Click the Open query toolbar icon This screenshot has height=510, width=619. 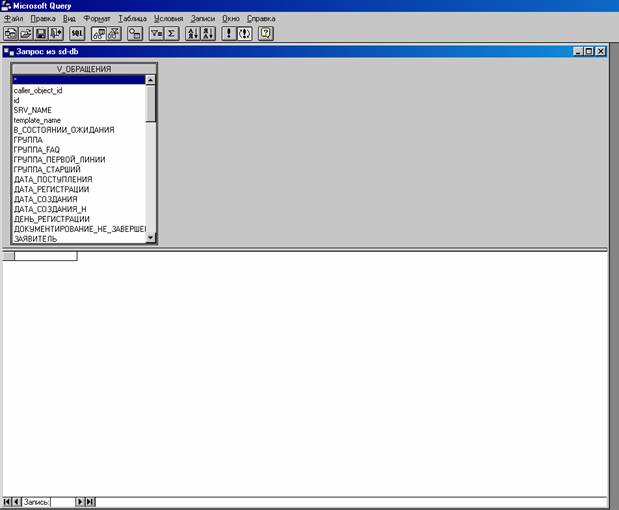coord(25,33)
